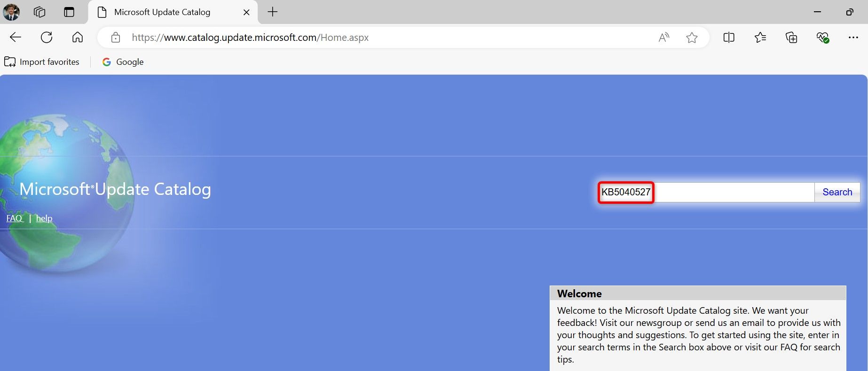Restore down the browser window
This screenshot has width=868, height=371.
[850, 12]
